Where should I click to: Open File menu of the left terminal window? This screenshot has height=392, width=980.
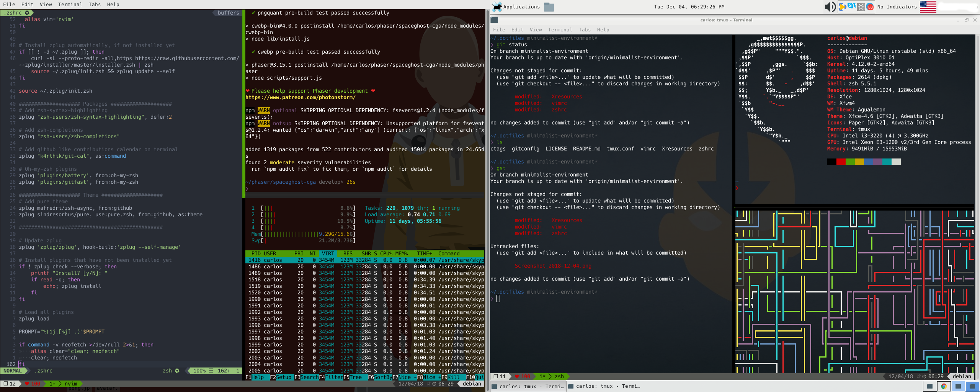click(9, 4)
